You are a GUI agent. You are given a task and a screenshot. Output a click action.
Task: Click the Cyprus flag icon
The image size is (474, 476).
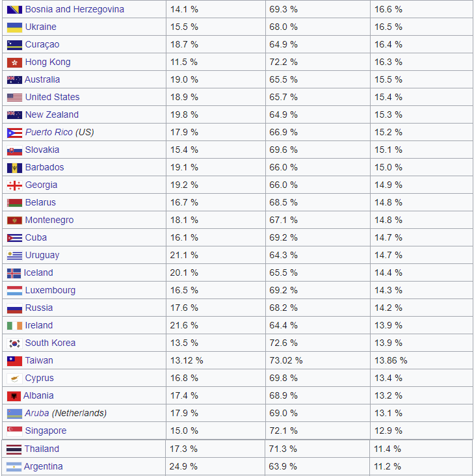14,378
